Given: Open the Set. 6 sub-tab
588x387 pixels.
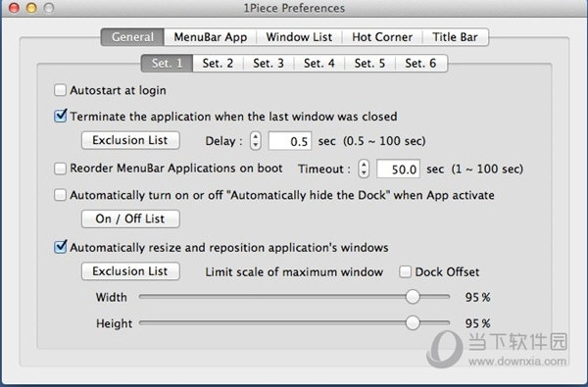Looking at the screenshot, I should click(420, 63).
